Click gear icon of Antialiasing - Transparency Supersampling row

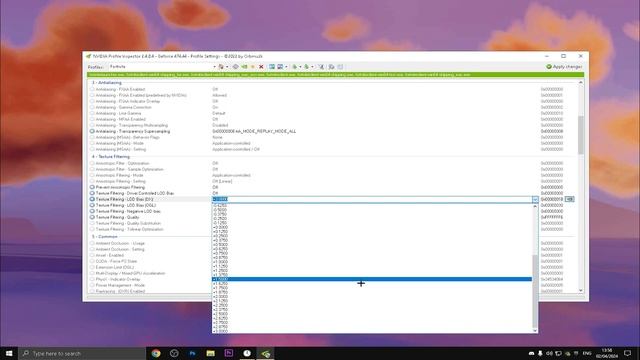92,131
